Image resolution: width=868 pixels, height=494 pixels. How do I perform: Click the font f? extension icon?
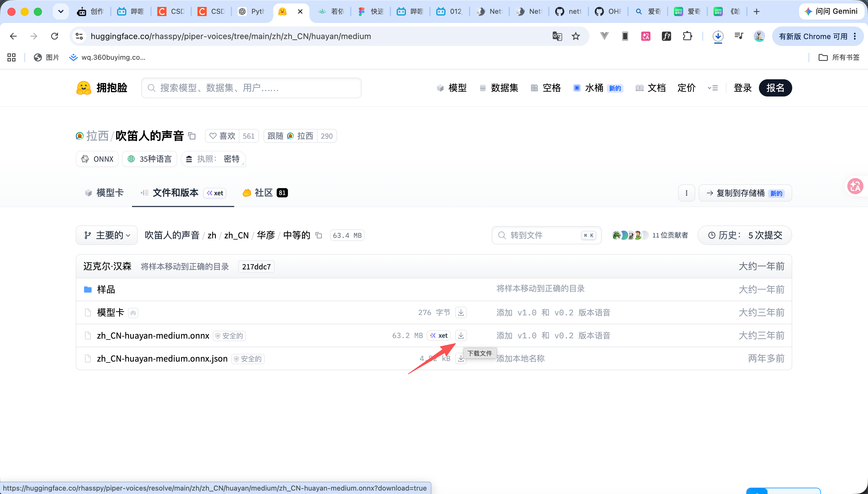(666, 36)
